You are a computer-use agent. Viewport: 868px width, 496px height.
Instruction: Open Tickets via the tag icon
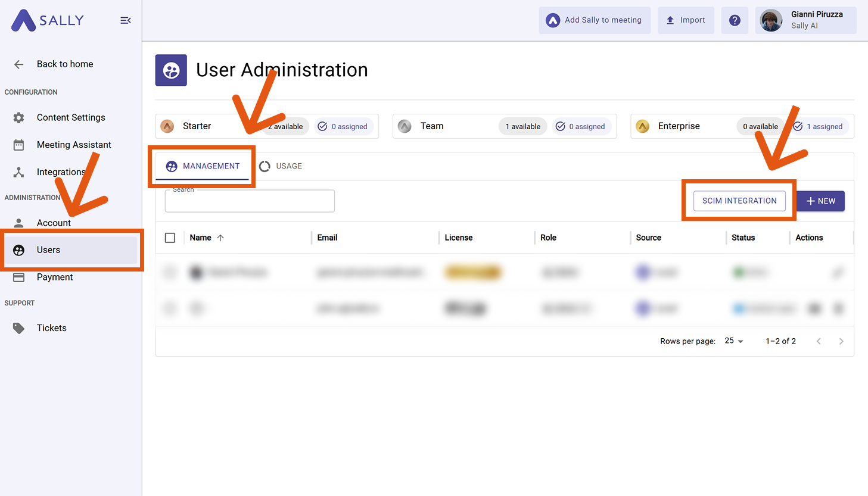18,327
